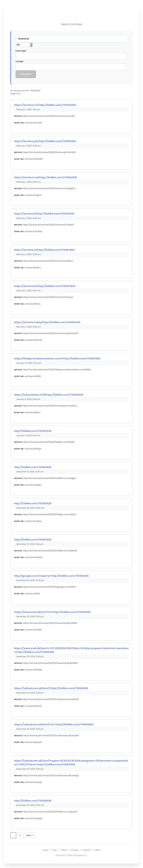This screenshot has width=143, height=868.
Task: Open the krak.dk/kort?url= result link
Action: [x=52, y=612]
